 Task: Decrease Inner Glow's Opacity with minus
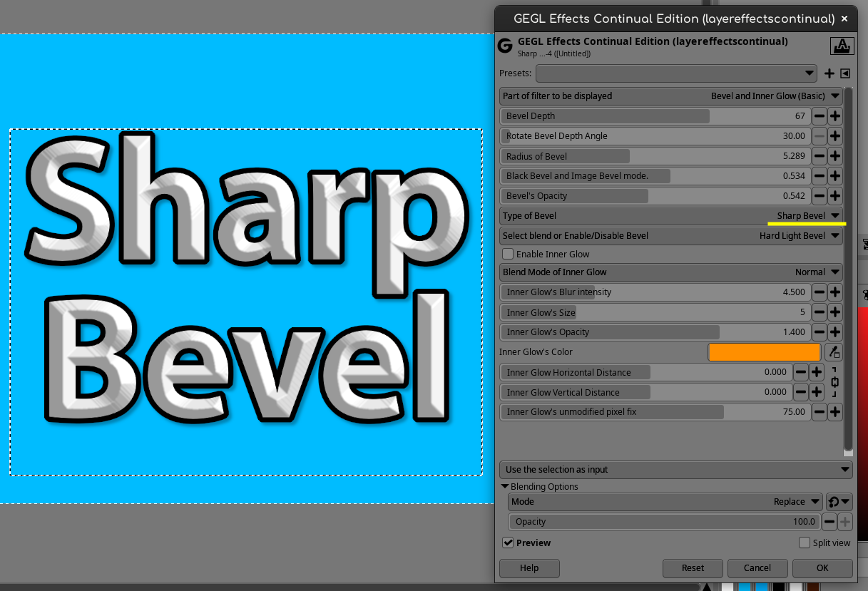[820, 332]
